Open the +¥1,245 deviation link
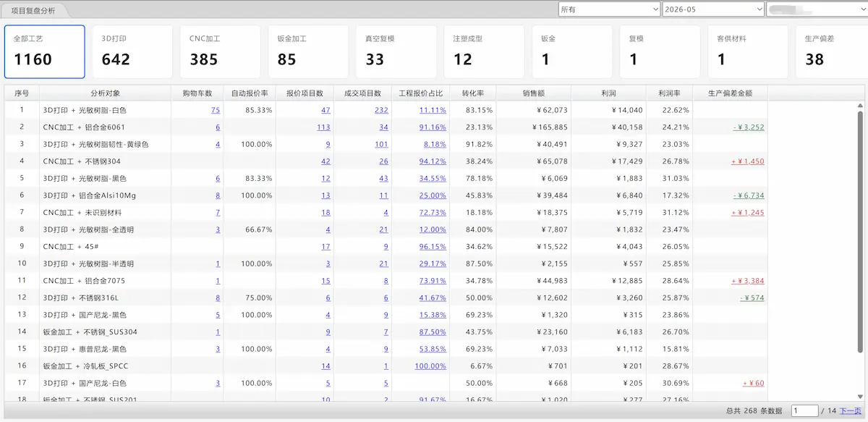This screenshot has width=868, height=422. 748,213
